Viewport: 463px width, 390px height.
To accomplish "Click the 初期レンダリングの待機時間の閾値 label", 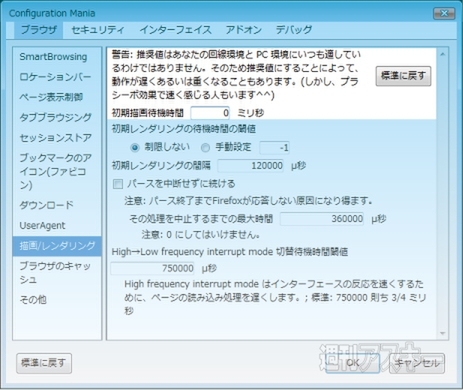I will [x=184, y=129].
